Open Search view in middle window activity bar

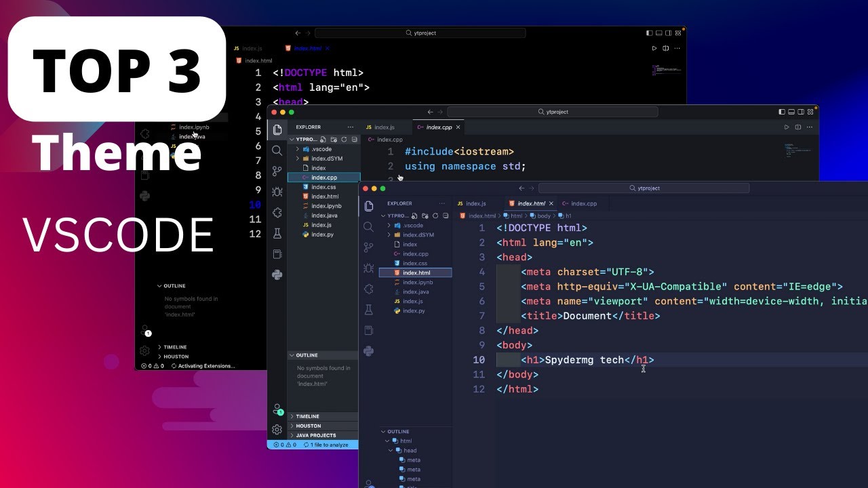click(277, 150)
